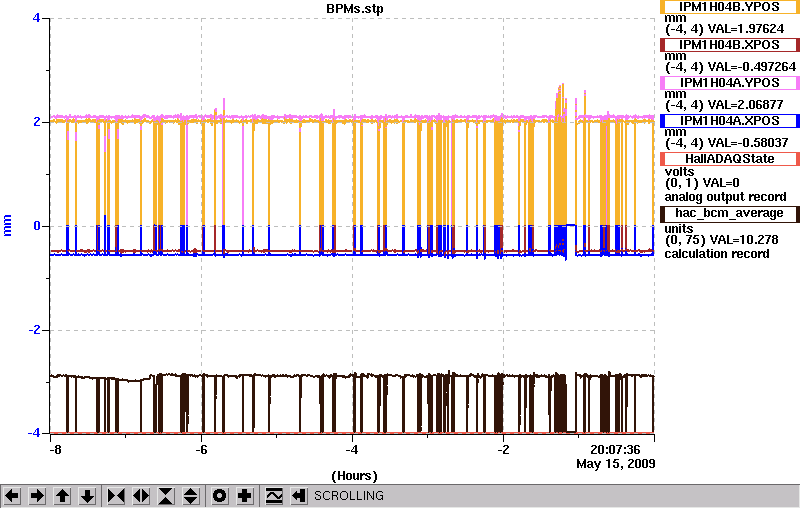The width and height of the screenshot is (800, 508).
Task: Select the IPM1H04A.XPOS legend entry
Action: point(730,121)
